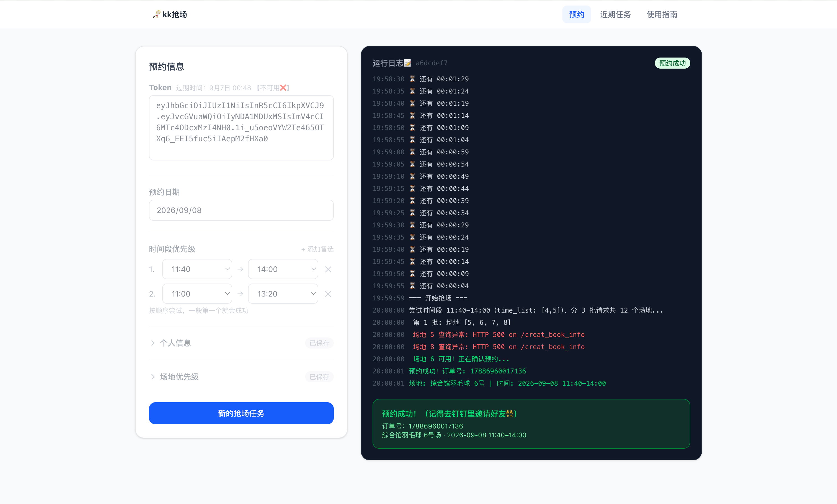Remove time slot 2 with the X
The image size is (837, 504).
[328, 294]
